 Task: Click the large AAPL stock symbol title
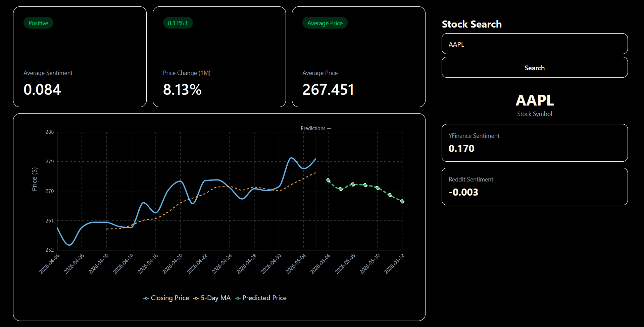[535, 100]
